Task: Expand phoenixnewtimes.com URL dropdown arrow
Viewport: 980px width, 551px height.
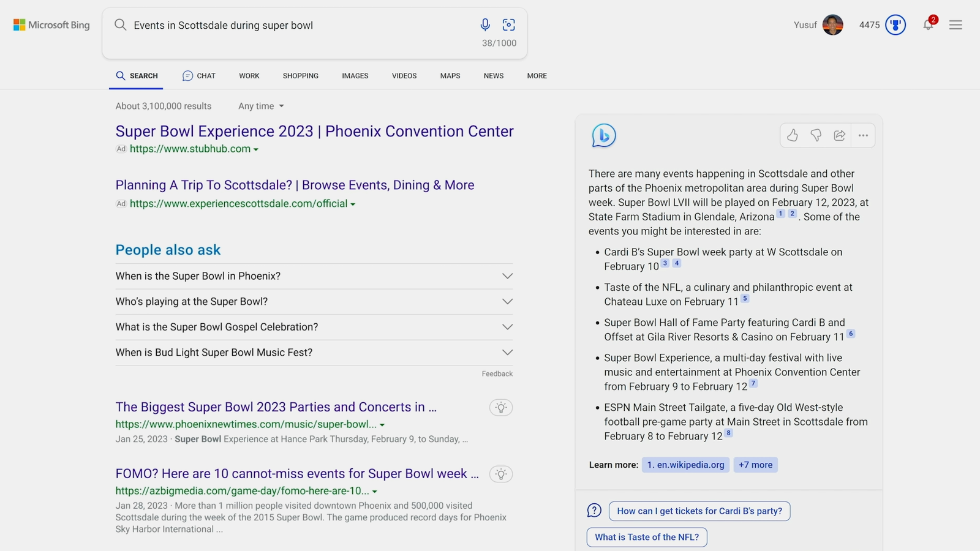Action: tap(382, 425)
